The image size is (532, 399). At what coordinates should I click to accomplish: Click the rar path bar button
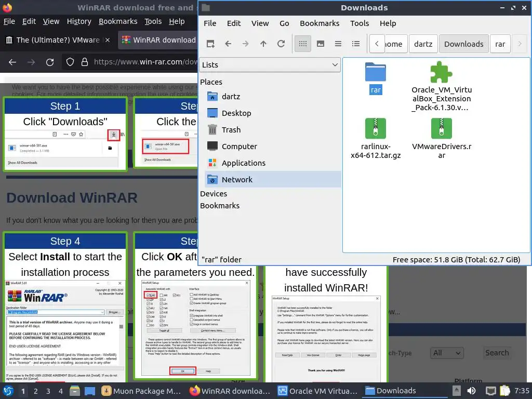point(500,44)
